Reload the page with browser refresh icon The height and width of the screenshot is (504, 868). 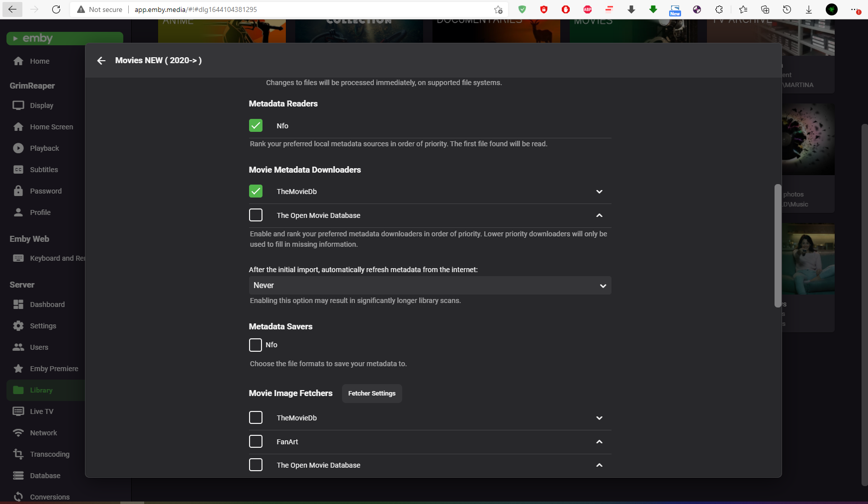pos(56,9)
